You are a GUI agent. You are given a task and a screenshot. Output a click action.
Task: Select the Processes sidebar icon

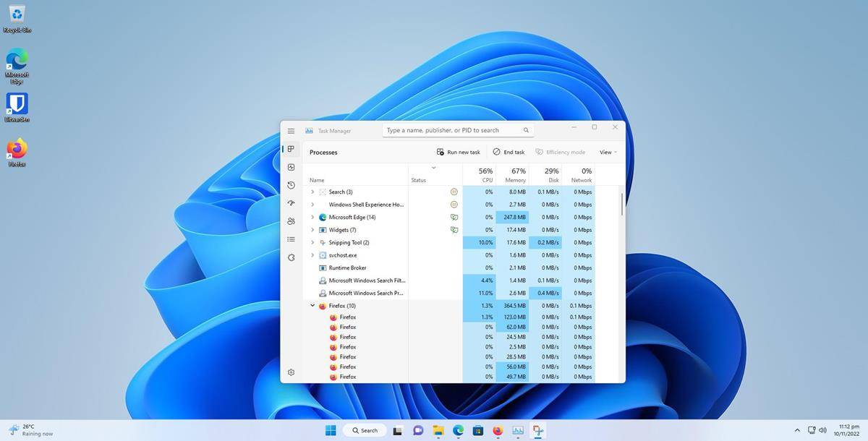pos(291,149)
